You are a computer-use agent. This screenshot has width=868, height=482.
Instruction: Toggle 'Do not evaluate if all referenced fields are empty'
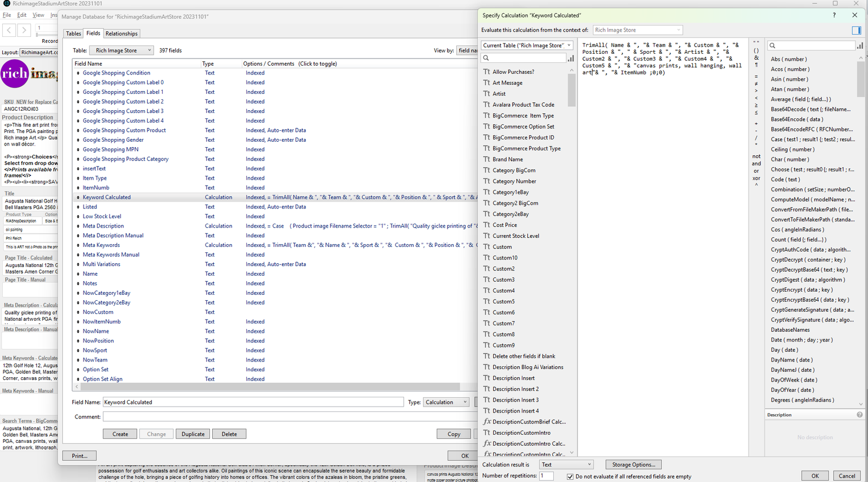570,477
